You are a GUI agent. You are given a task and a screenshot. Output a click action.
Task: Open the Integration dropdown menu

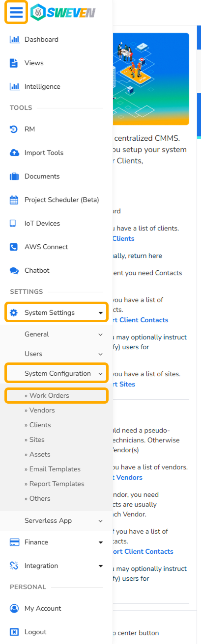56,566
